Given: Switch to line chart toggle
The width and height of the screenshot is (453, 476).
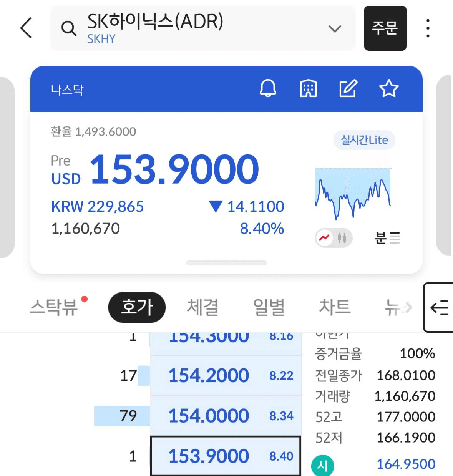Looking at the screenshot, I should tap(324, 238).
